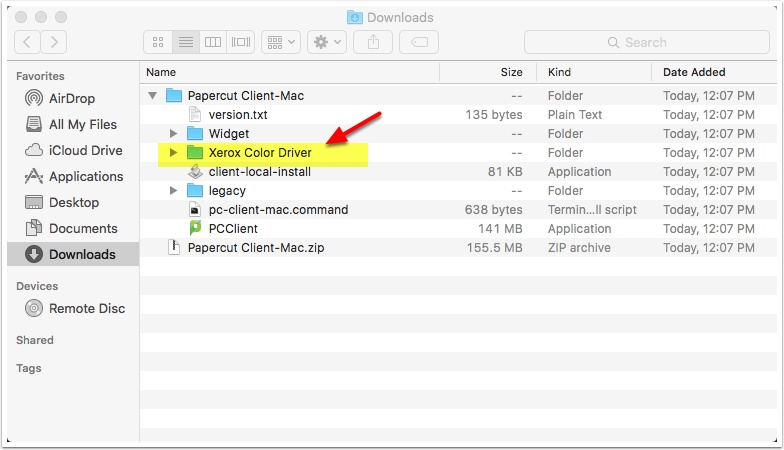The image size is (784, 450).
Task: Click the Favorites sidebar heading
Action: pyautogui.click(x=40, y=76)
